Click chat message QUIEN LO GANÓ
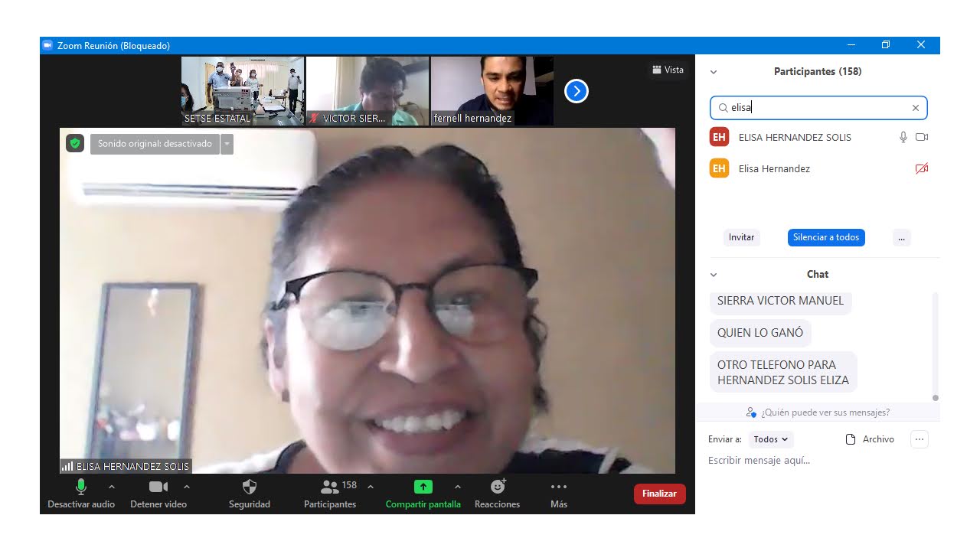This screenshot has height=551, width=980. (760, 333)
